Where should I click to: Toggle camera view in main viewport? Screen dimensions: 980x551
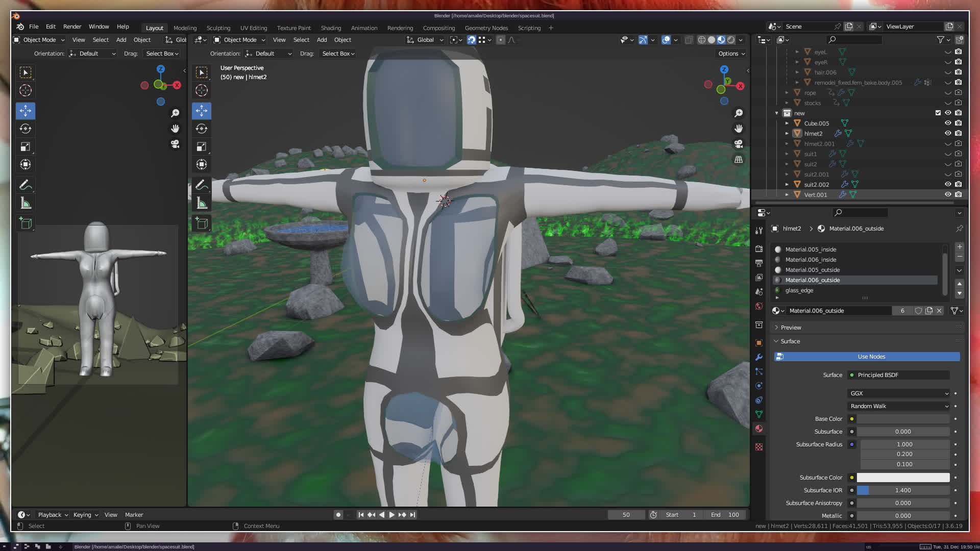[x=739, y=144]
